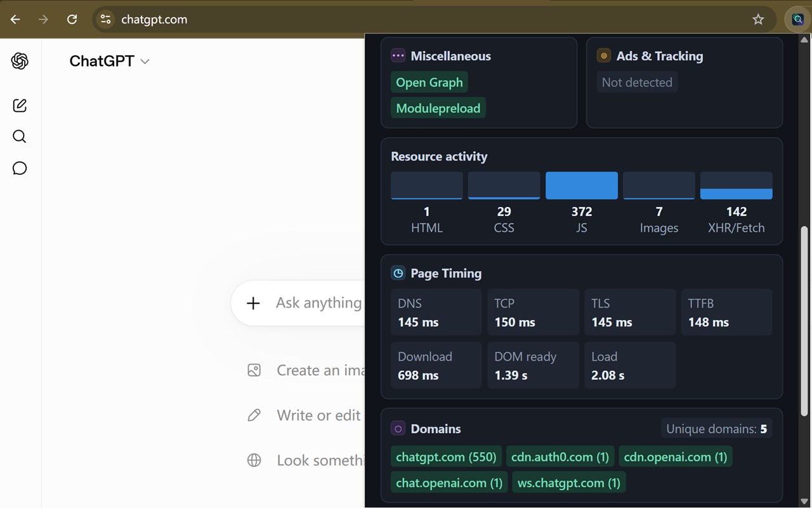This screenshot has height=508, width=812.
Task: Click the TTFB 148 ms timing card
Action: (x=726, y=312)
